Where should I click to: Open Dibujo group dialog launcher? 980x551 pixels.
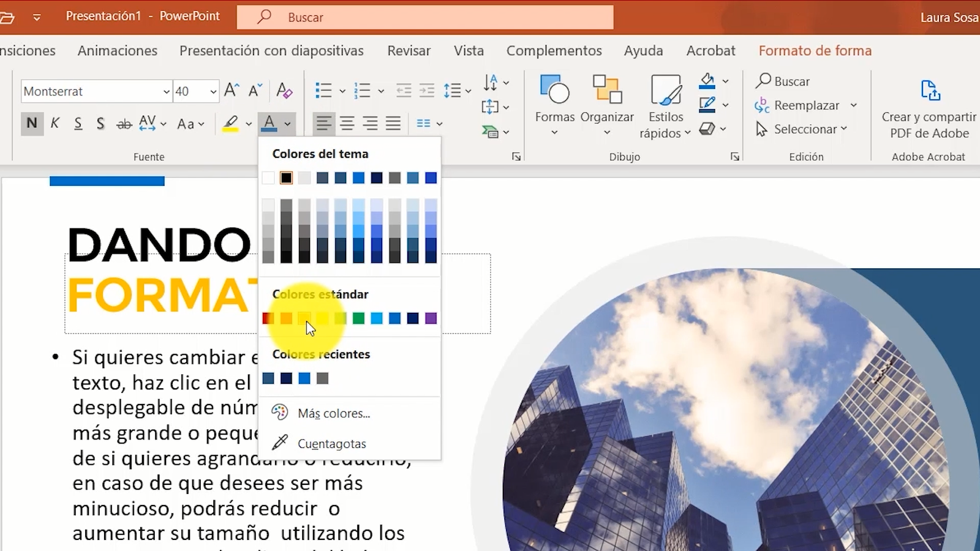point(734,157)
